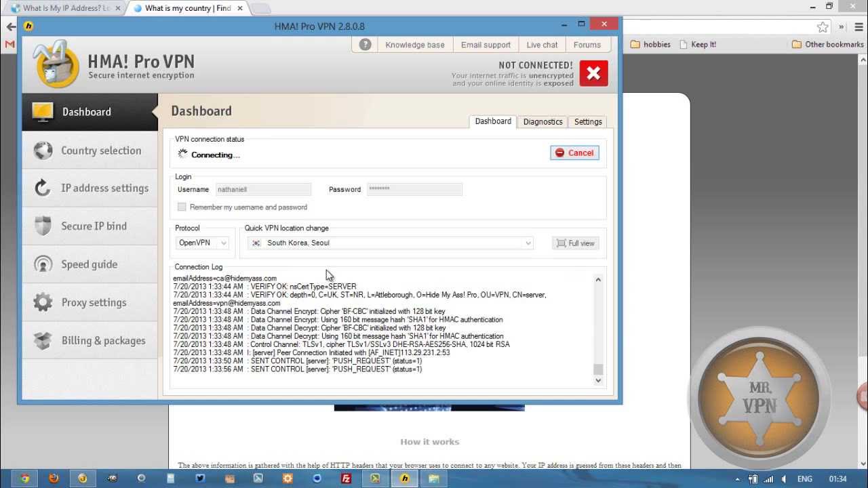Open the Speed guide menu item
Screen dimensions: 868x488
pos(90,264)
